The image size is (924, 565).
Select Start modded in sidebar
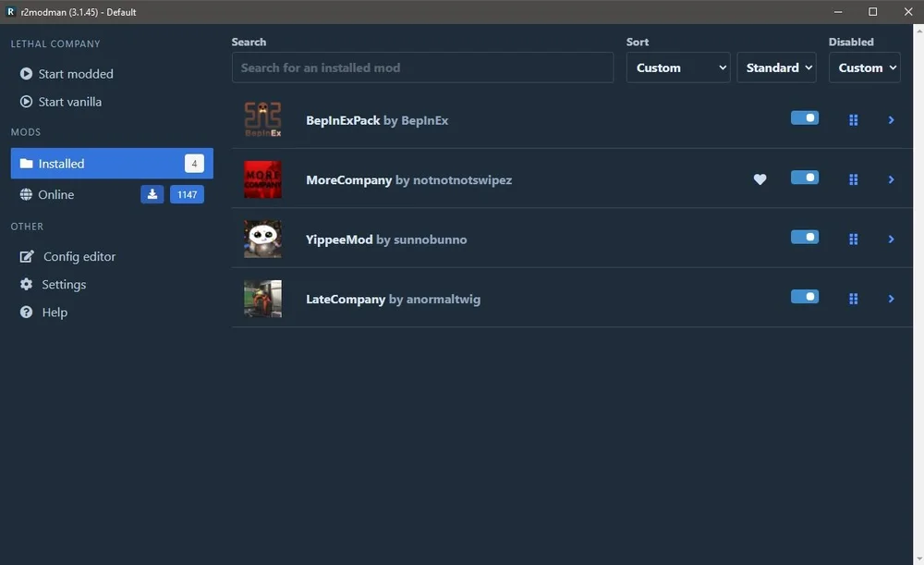[112, 74]
